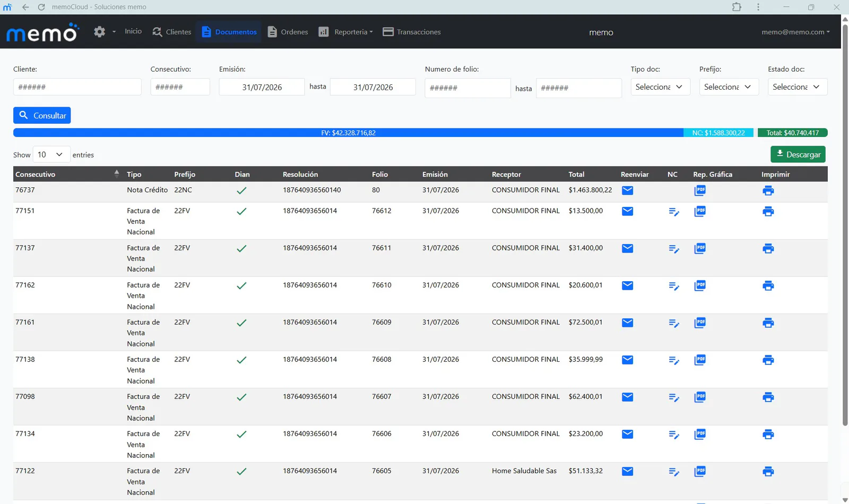This screenshot has width=849, height=504.
Task: Open the memo@memo.com account menu
Action: [x=795, y=32]
